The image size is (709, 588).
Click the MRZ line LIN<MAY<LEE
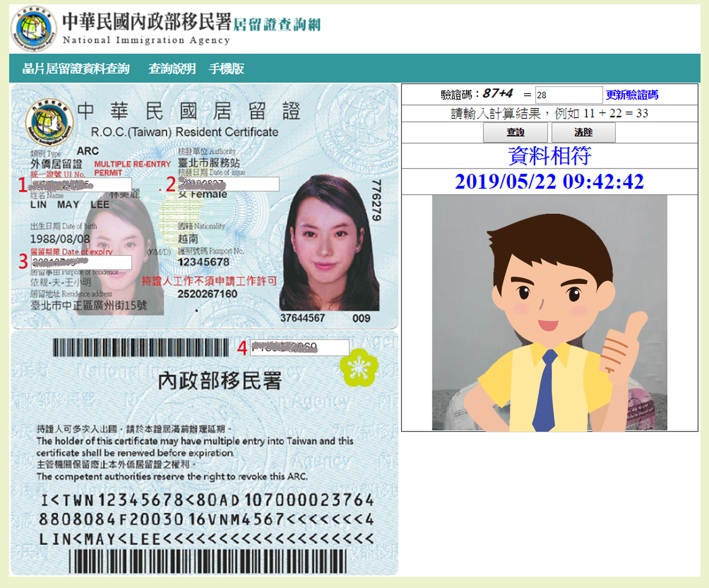tap(207, 539)
